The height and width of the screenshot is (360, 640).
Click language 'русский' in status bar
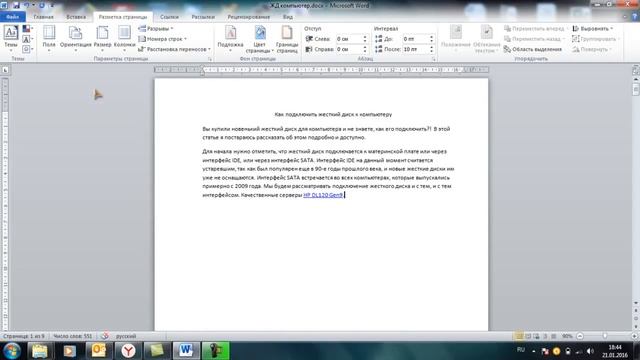pyautogui.click(x=126, y=336)
